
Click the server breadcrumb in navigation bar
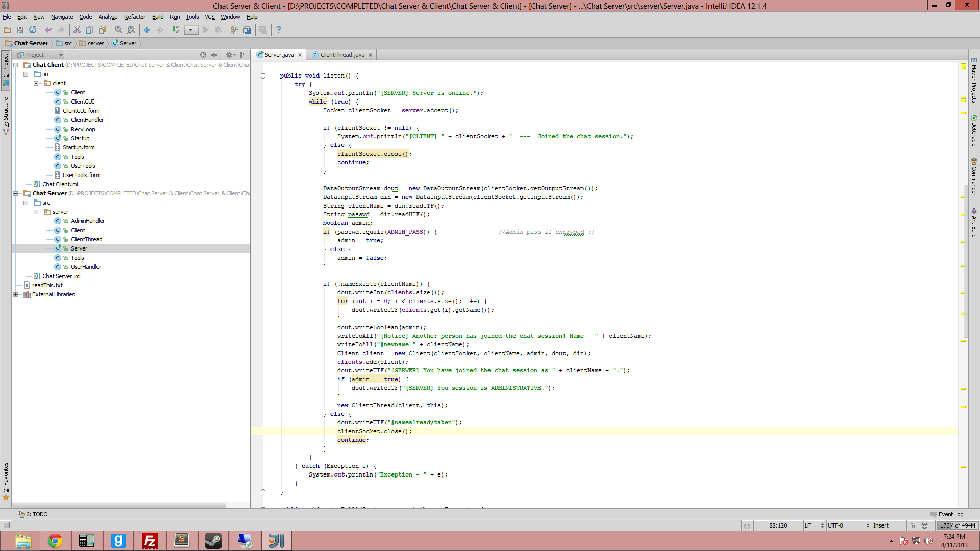pos(95,43)
